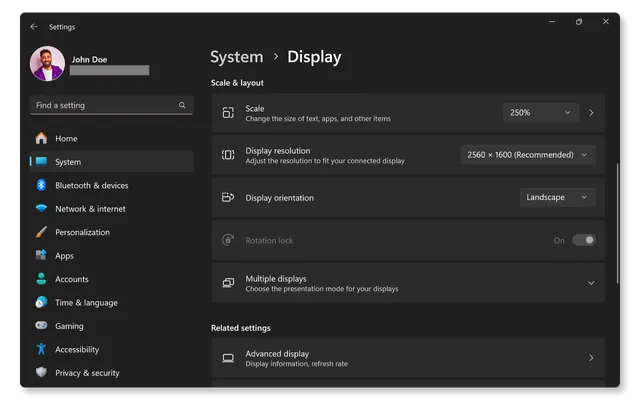The width and height of the screenshot is (640, 400).
Task: Click the Multiple displays title
Action: pos(276,278)
